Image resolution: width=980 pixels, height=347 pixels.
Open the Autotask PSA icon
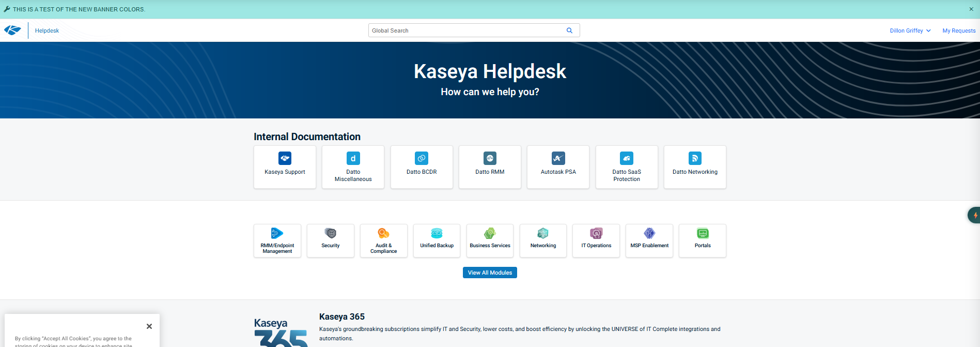click(x=558, y=158)
